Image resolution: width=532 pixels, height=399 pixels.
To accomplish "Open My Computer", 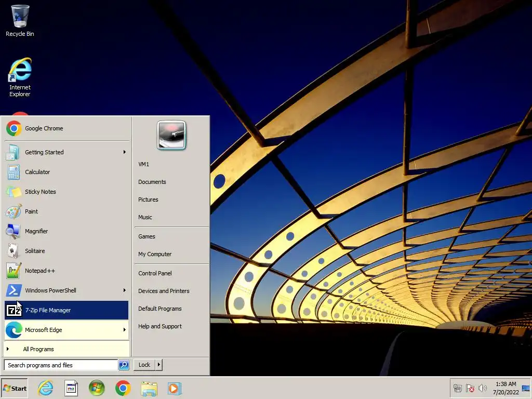I will tap(155, 254).
